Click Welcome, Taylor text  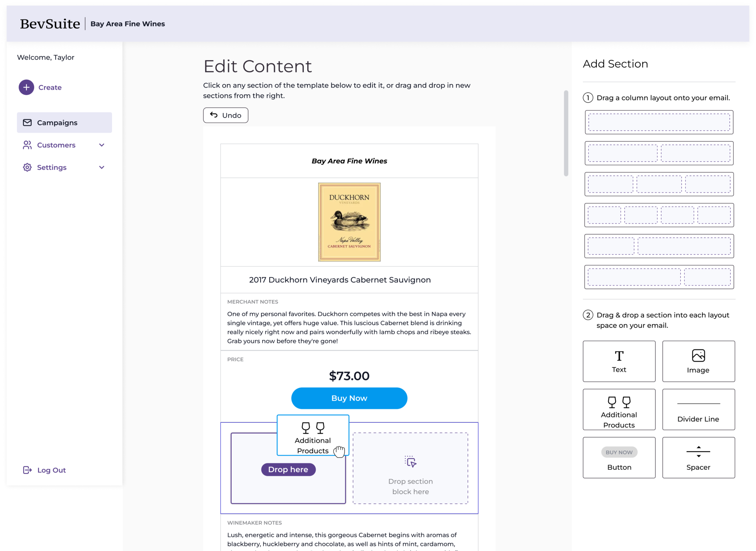[46, 57]
